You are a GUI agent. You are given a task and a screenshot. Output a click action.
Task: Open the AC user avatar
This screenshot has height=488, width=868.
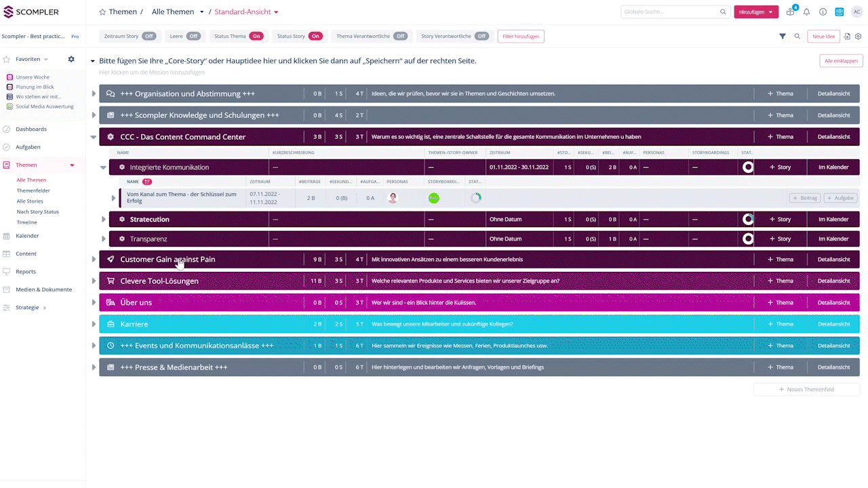point(856,12)
